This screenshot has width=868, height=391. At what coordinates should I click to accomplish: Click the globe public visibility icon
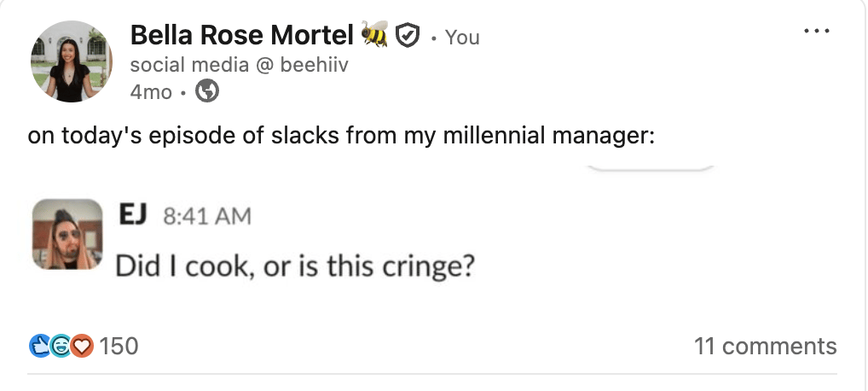tap(207, 91)
